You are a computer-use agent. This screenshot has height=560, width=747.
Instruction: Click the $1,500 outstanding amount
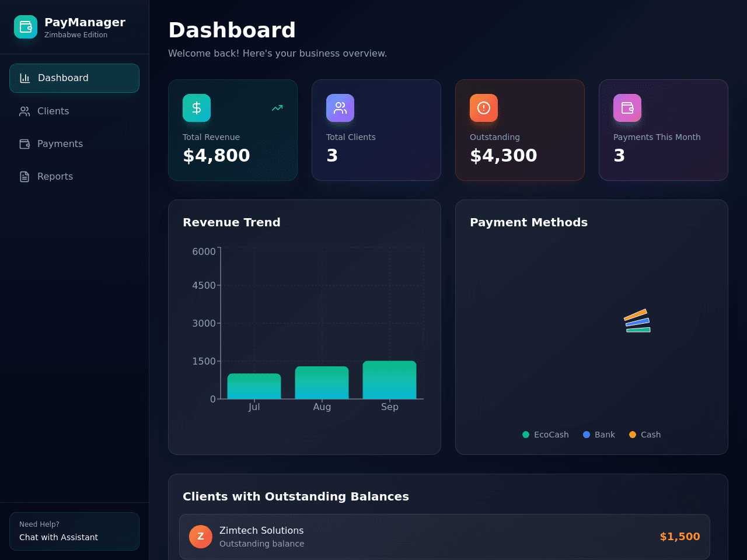[680, 537]
